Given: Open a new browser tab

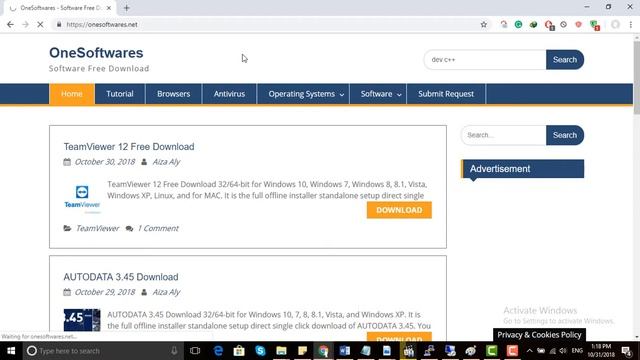Looking at the screenshot, I should pyautogui.click(x=127, y=8).
